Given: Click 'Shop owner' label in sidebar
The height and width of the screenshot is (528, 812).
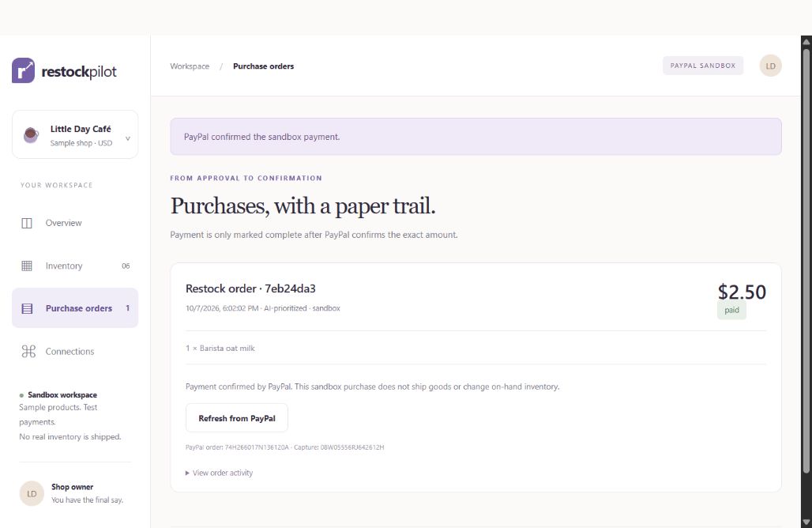Looking at the screenshot, I should 72,487.
